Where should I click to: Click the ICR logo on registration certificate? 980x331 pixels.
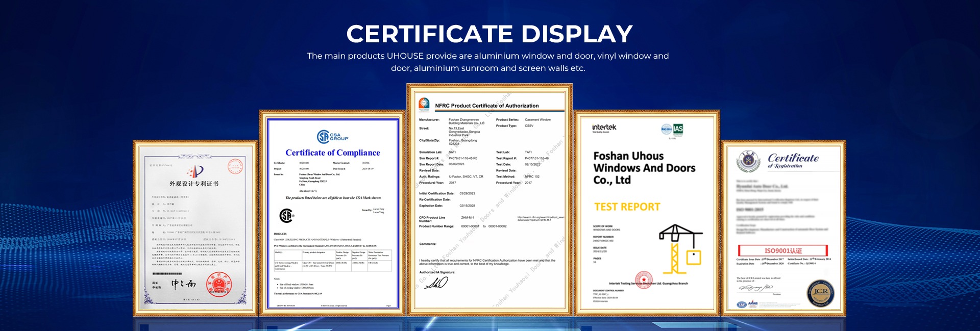pyautogui.click(x=748, y=162)
